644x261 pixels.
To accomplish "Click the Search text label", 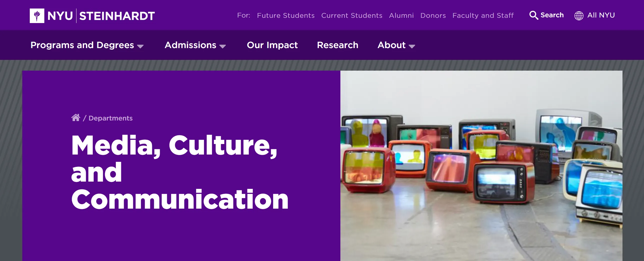I will [x=552, y=15].
